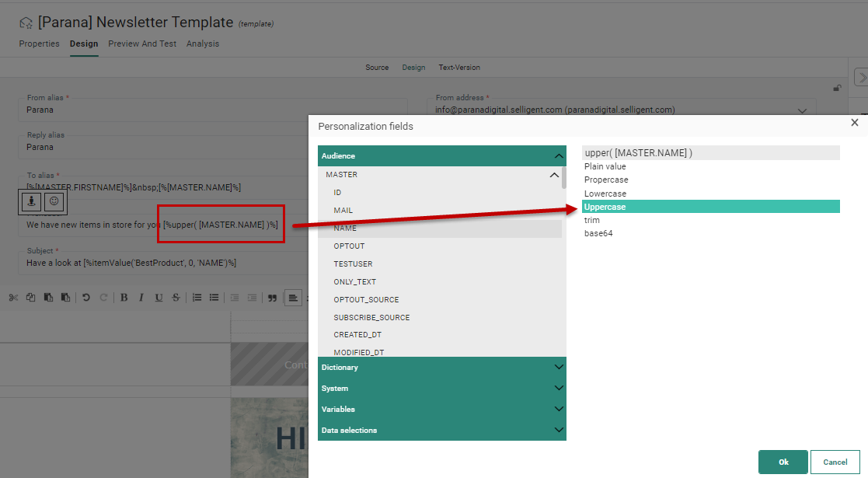This screenshot has height=478, width=868.
Task: Expand the Dictionary section
Action: (x=558, y=368)
